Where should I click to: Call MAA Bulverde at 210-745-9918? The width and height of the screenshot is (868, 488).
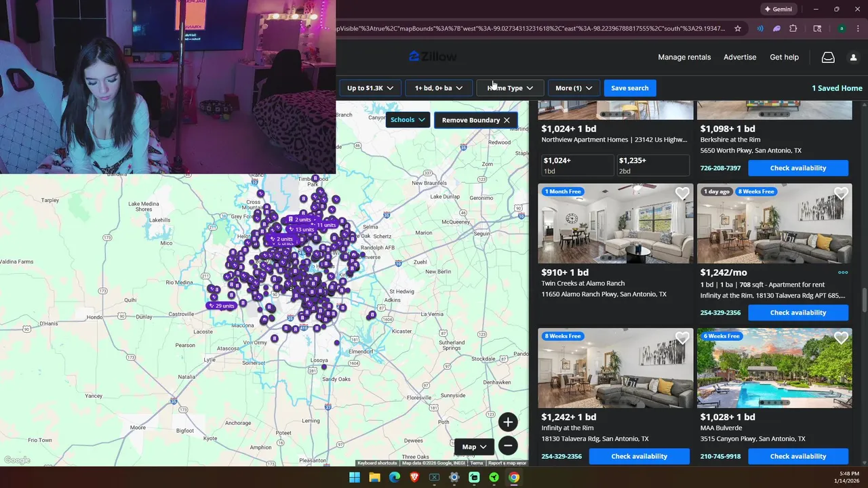pos(720,456)
